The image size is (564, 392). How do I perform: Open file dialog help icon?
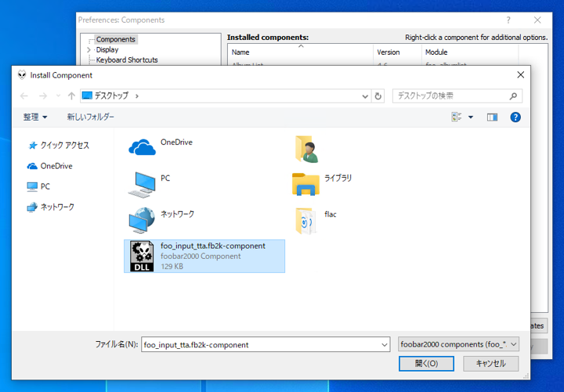515,117
